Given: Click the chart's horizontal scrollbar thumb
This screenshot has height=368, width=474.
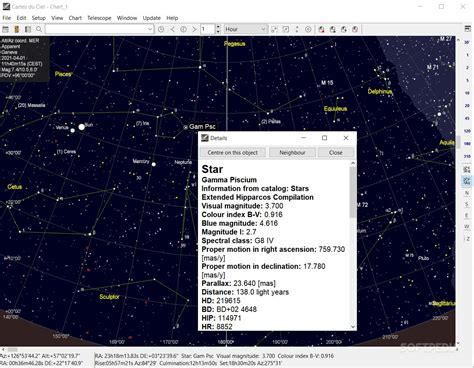Looking at the screenshot, I should point(12,350).
